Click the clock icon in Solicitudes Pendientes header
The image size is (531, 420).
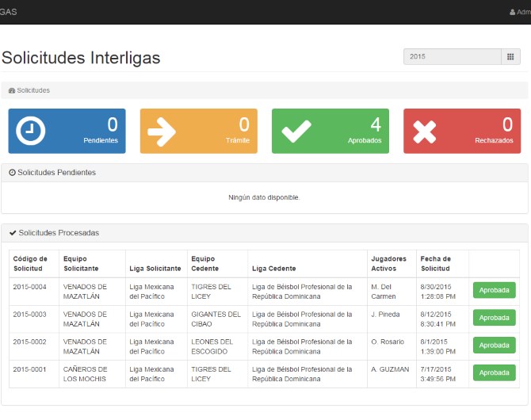12,173
